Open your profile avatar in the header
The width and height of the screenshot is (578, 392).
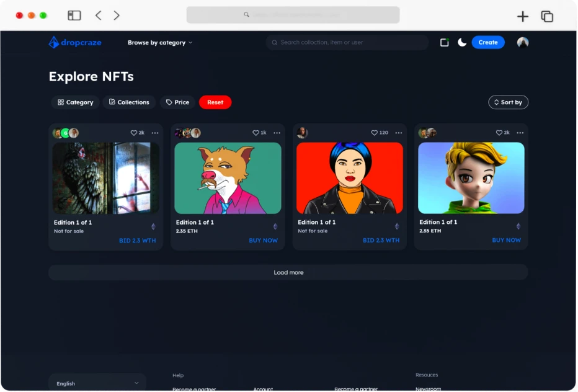pyautogui.click(x=522, y=42)
